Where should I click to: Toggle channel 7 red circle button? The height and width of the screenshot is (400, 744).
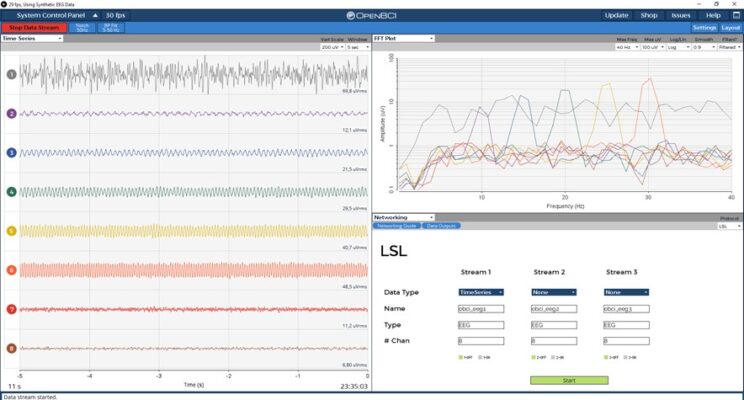click(11, 309)
